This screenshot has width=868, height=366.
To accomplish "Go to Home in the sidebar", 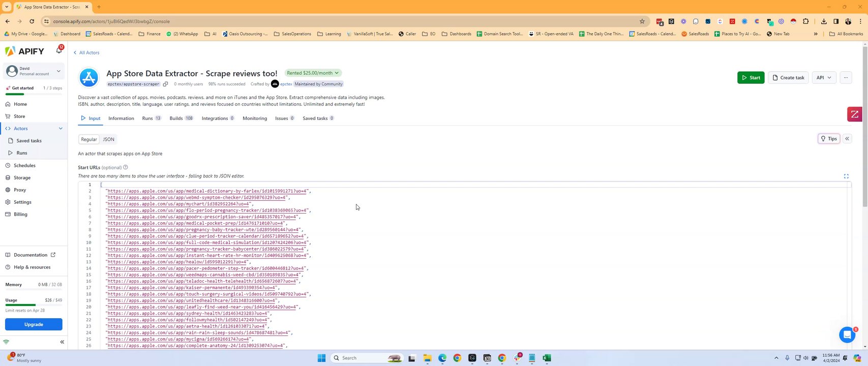I will click(20, 104).
